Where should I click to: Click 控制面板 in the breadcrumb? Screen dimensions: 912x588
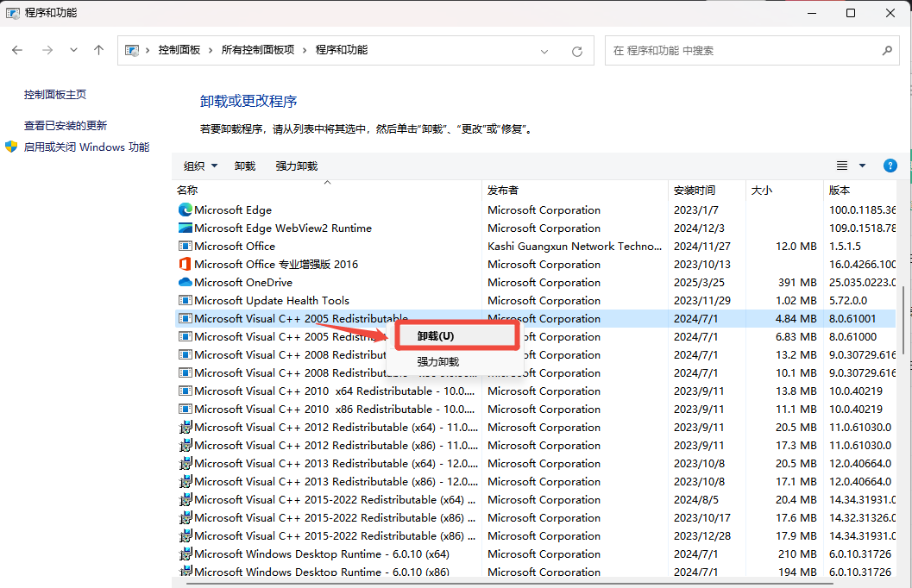[x=179, y=50]
